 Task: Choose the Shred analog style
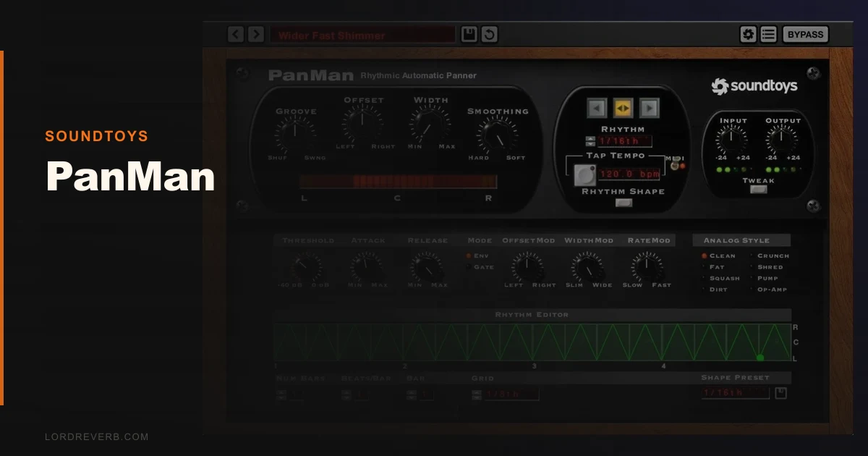coord(766,267)
